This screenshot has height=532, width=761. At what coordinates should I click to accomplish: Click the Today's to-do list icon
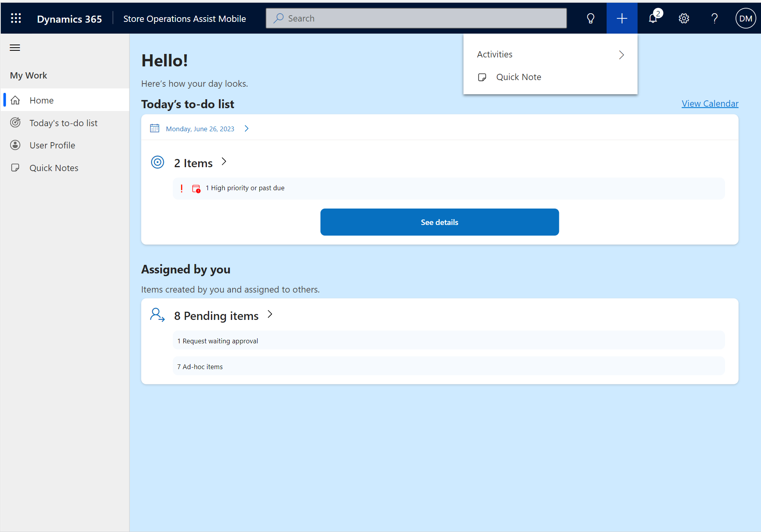click(x=16, y=123)
